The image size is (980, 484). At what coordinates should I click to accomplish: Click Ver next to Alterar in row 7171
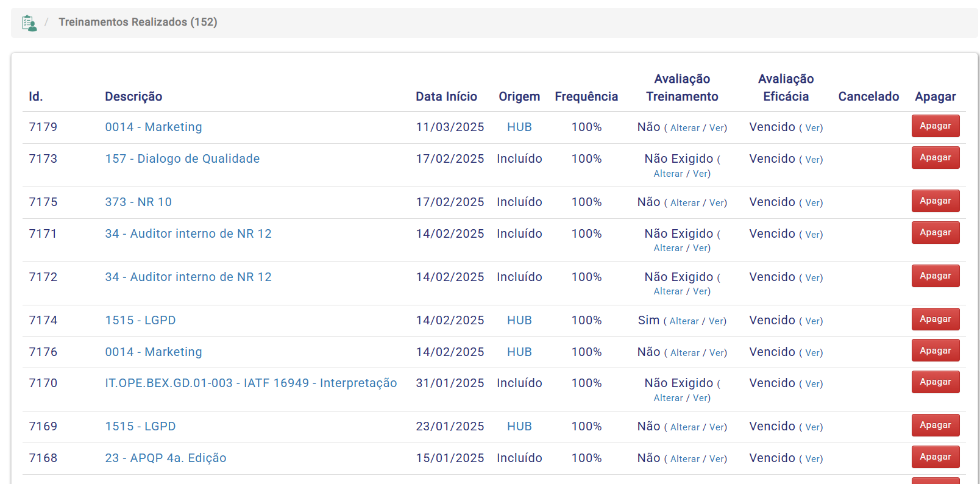pos(700,248)
